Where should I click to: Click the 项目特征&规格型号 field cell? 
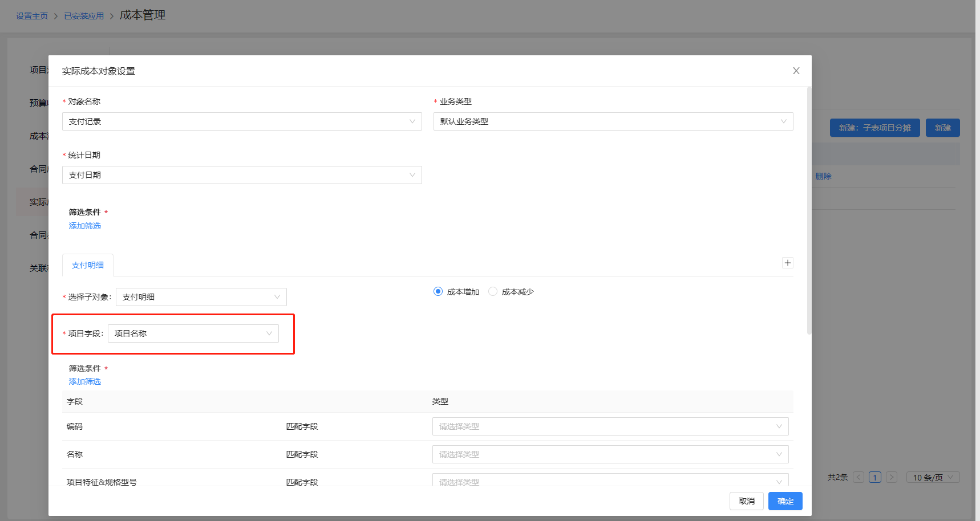(x=102, y=482)
